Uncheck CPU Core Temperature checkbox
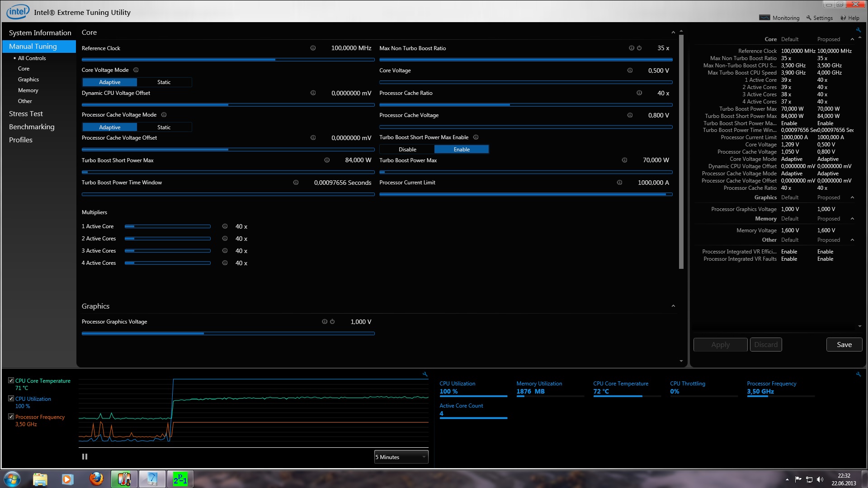Viewport: 868px width, 488px height. tap(11, 380)
